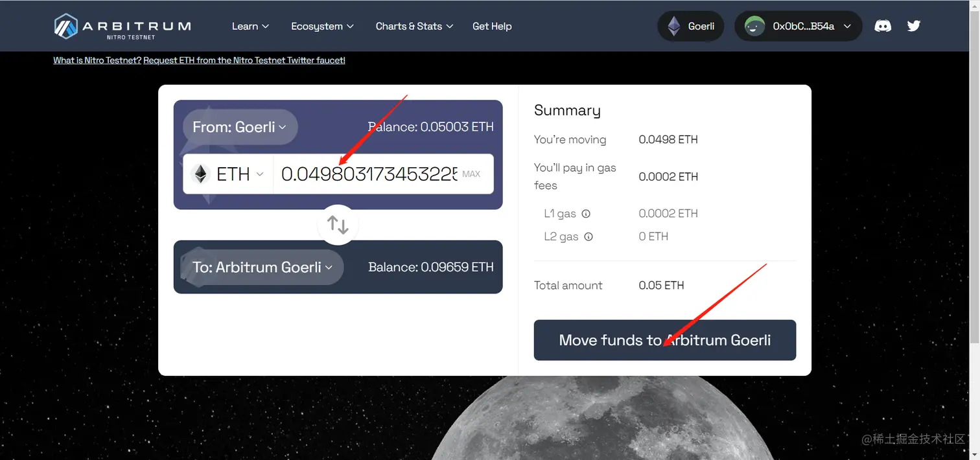The height and width of the screenshot is (460, 980).
Task: Open the Goerli network selector
Action: (x=691, y=26)
